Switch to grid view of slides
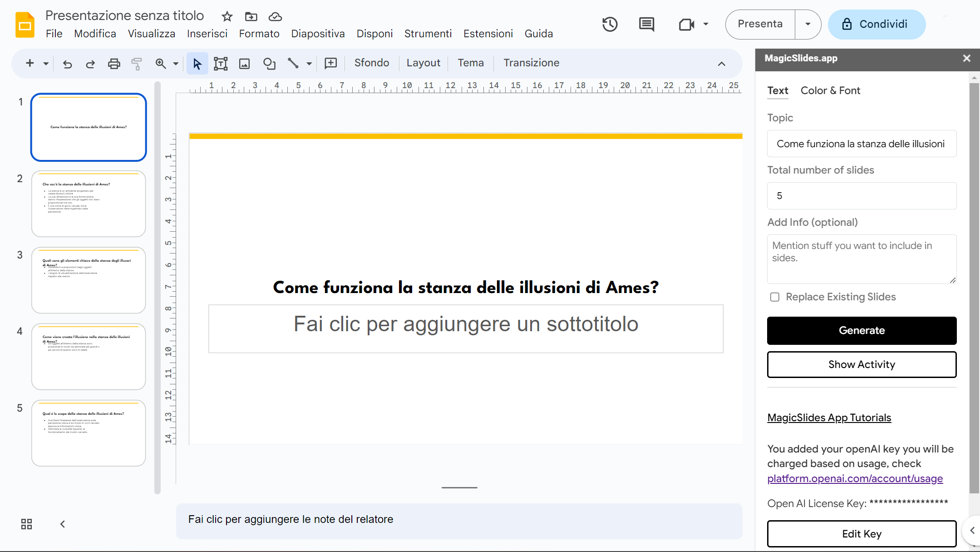Image resolution: width=980 pixels, height=552 pixels. click(x=26, y=523)
